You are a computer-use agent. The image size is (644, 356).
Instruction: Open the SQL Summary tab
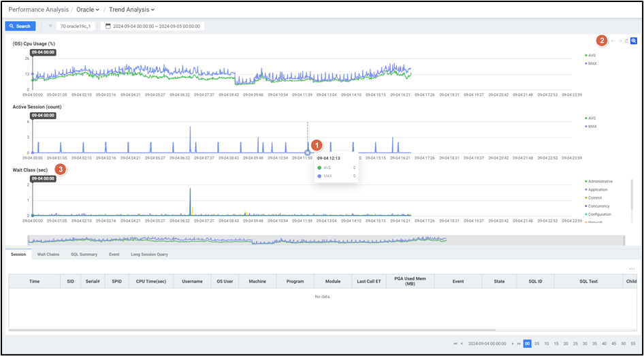[x=84, y=255]
